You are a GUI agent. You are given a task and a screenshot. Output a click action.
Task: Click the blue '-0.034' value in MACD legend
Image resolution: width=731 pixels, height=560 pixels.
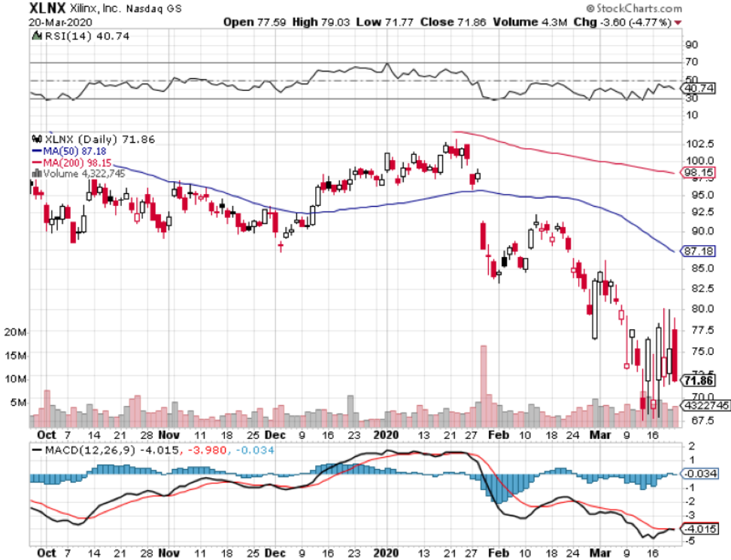[254, 450]
